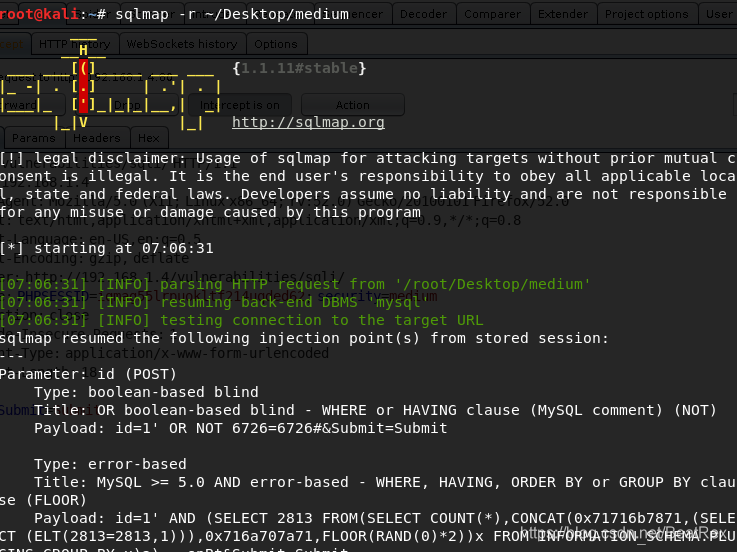
Task: Click the 'parsing HTTP request' info line
Action: (x=295, y=284)
